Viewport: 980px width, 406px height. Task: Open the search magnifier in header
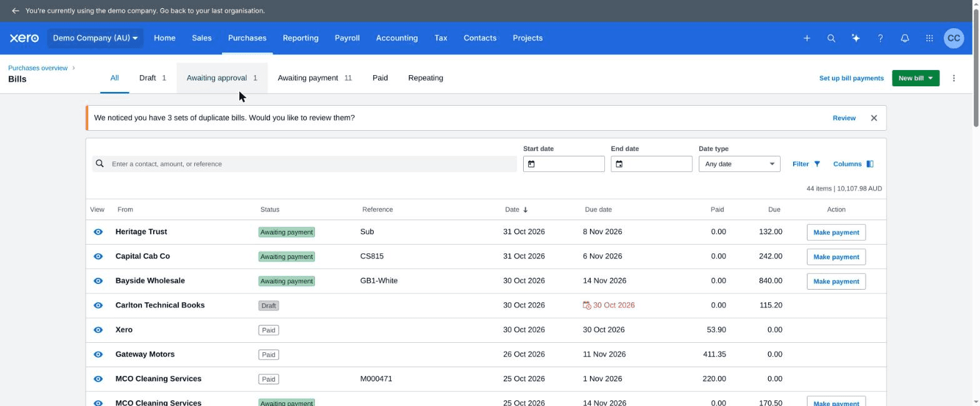pyautogui.click(x=831, y=38)
